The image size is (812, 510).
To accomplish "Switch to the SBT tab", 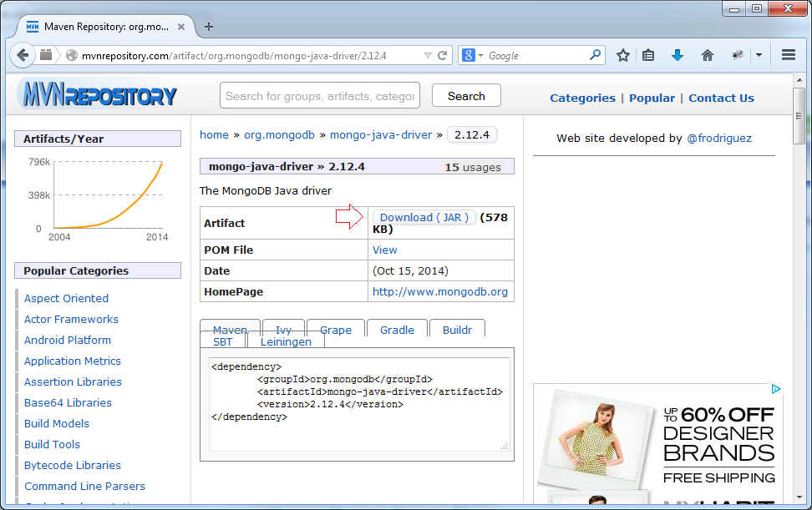I will tap(223, 341).
